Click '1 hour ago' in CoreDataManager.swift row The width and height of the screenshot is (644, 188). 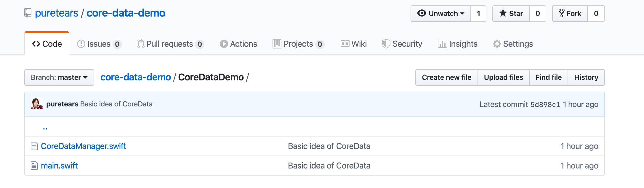pyautogui.click(x=579, y=146)
